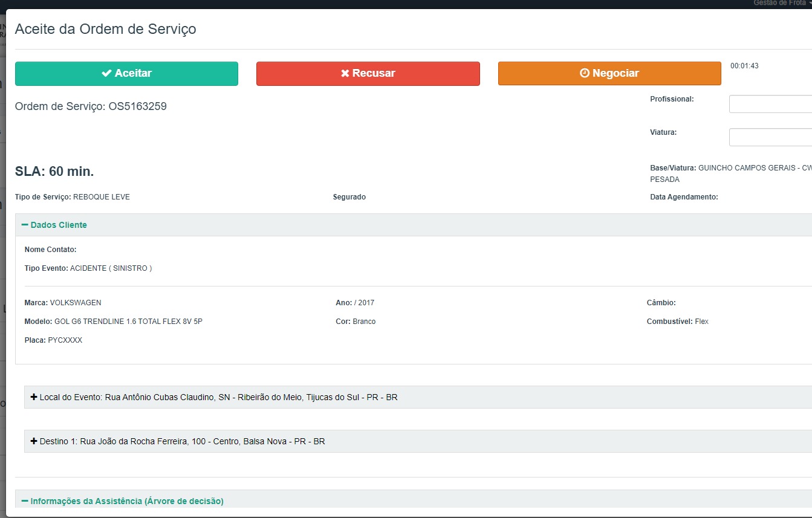Expand the Destino 1 address panel
Screen dimensions: 812x518
(x=418, y=441)
